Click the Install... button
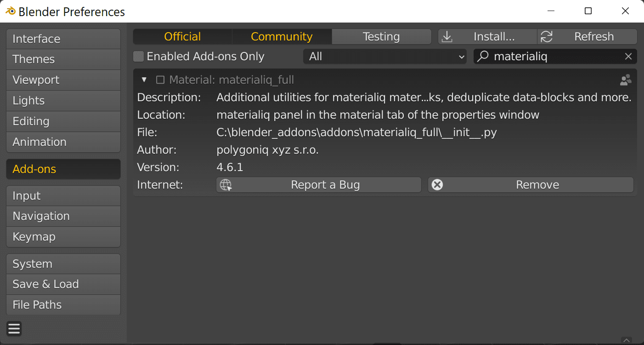Screen dimensions: 644x345 pyautogui.click(x=487, y=37)
